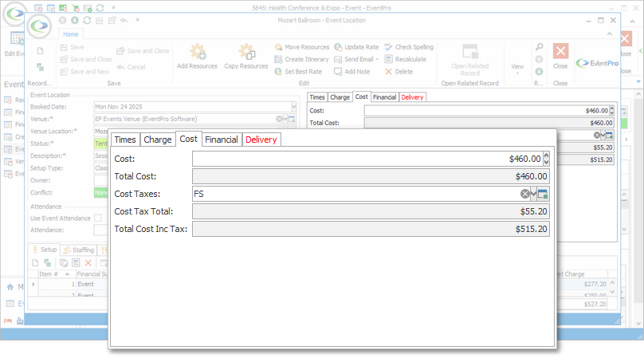Click the small Delivery tab behind
Viewport: 644px width, 358px height.
412,97
